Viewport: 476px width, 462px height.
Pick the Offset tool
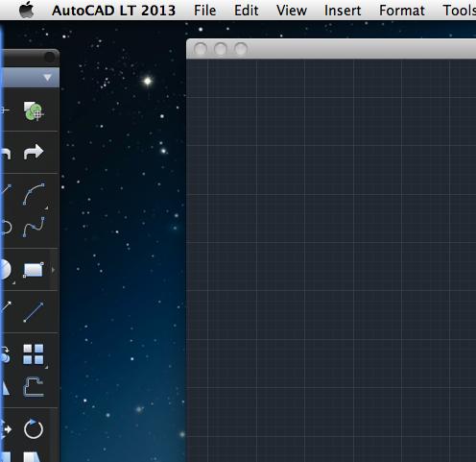click(x=34, y=387)
